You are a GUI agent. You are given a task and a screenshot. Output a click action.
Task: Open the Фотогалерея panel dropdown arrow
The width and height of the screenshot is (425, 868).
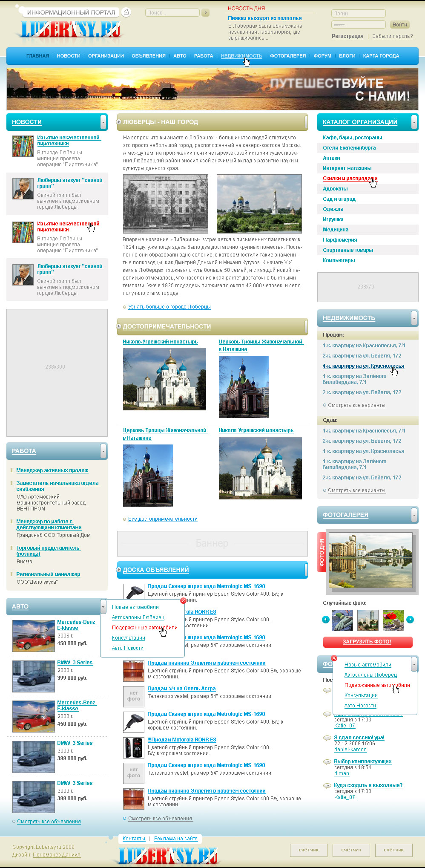(414, 515)
